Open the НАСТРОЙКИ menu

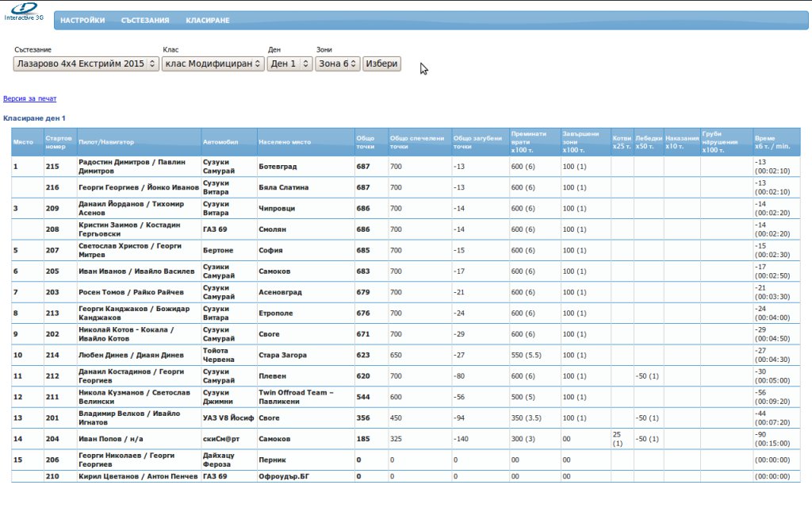point(82,21)
